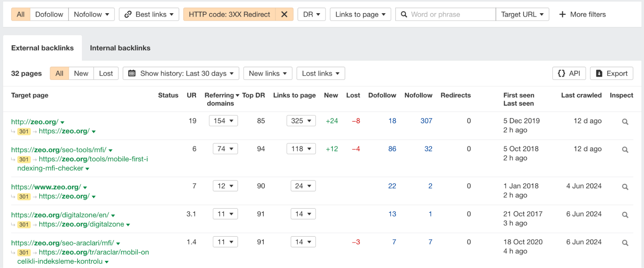Viewport: 644px width, 268px height.
Task: Click the 307 nofollow count link
Action: 426,121
